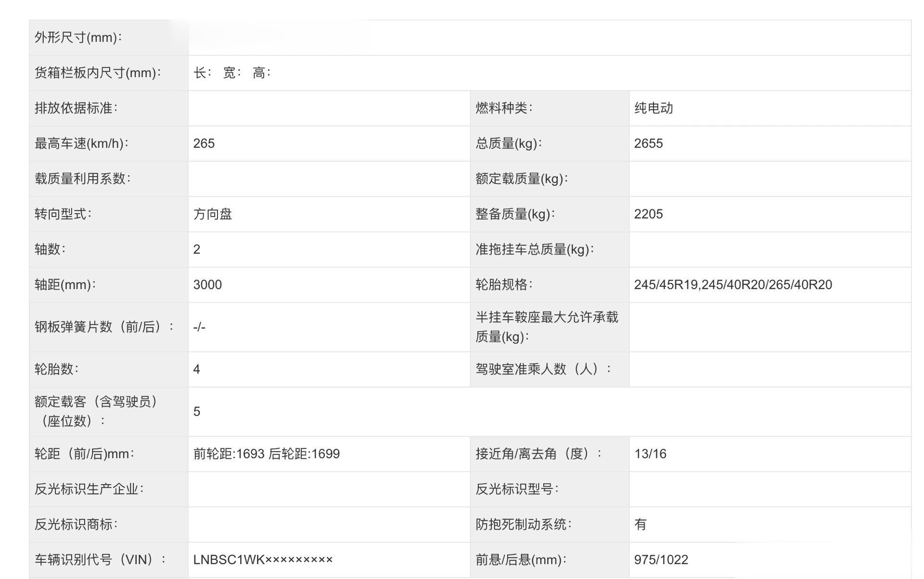Image resolution: width=924 pixels, height=579 pixels.
Task: Click the 准拖挂车总质量(kg) label
Action: point(535,249)
